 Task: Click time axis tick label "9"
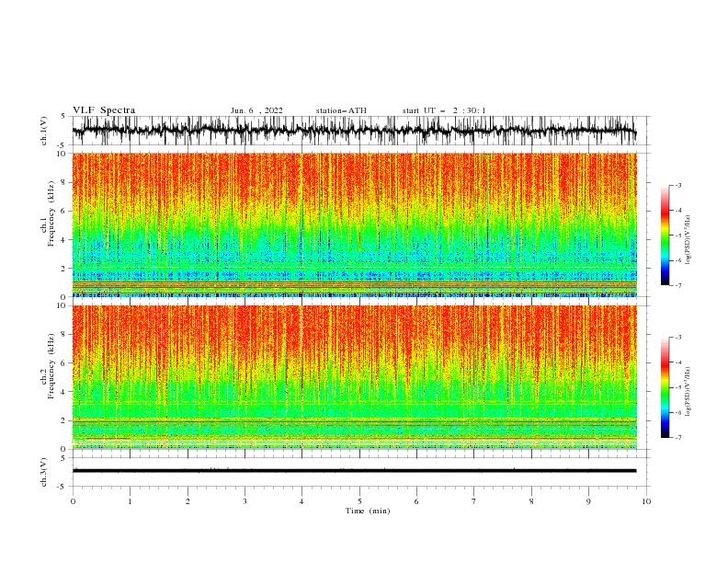click(x=588, y=501)
